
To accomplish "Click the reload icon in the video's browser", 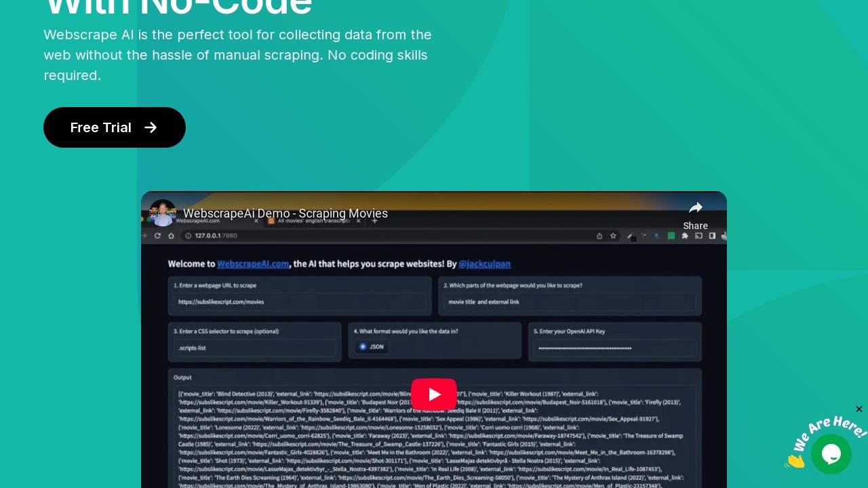I will pyautogui.click(x=157, y=236).
